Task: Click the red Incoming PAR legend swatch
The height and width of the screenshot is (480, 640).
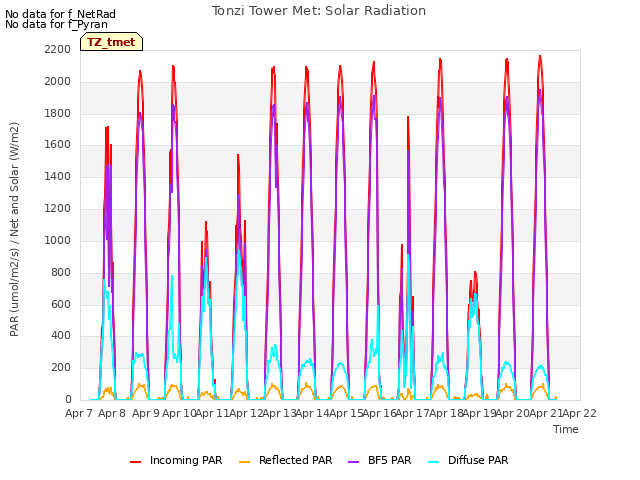Action: (136, 462)
